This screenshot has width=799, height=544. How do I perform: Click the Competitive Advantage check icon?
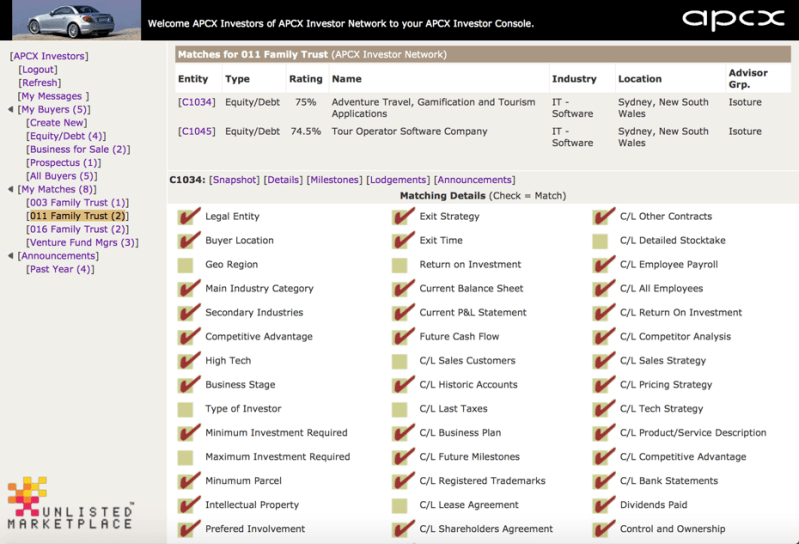click(x=189, y=336)
